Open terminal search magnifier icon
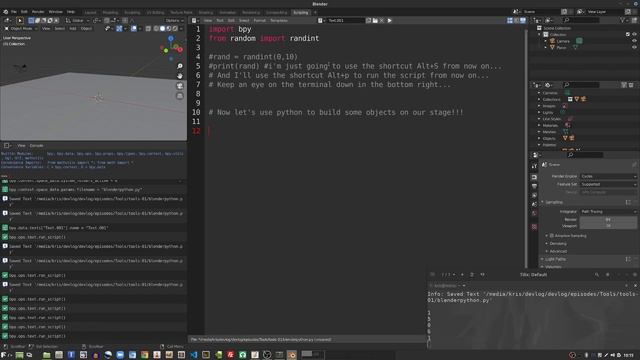This screenshot has width=640, height=360. [597, 275]
